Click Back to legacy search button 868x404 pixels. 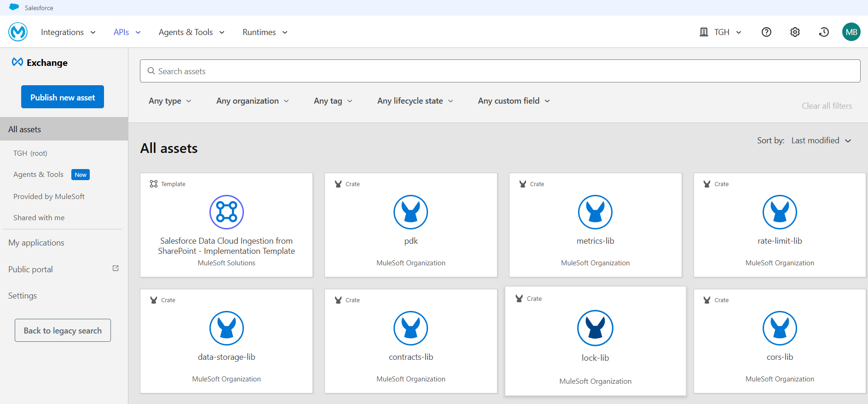click(x=63, y=330)
